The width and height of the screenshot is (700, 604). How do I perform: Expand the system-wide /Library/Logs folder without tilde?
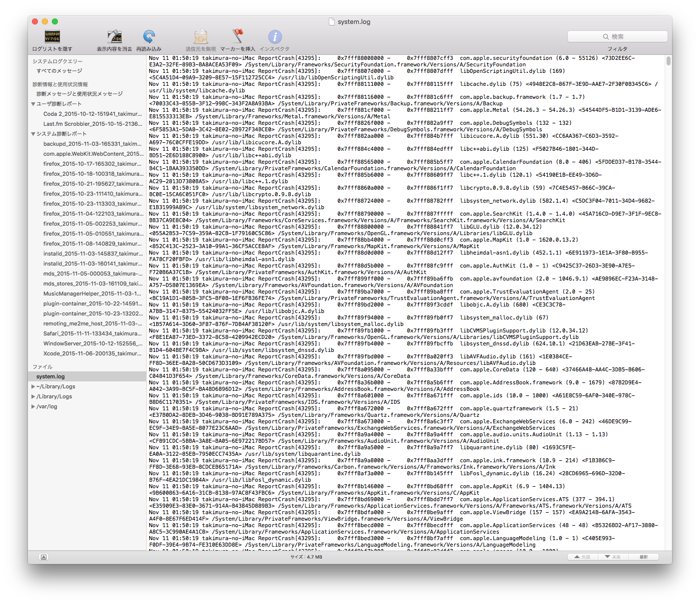pyautogui.click(x=33, y=396)
